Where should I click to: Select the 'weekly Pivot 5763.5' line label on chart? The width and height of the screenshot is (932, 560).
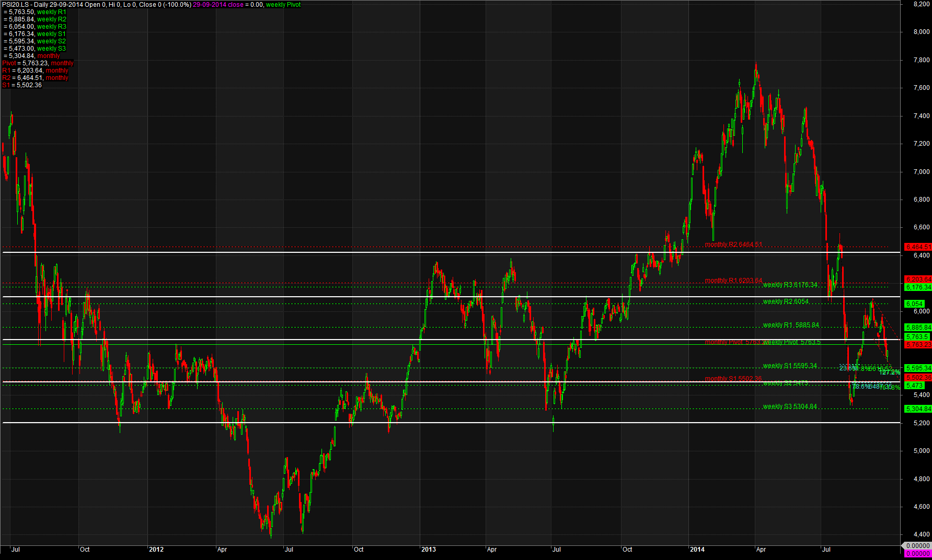point(791,342)
